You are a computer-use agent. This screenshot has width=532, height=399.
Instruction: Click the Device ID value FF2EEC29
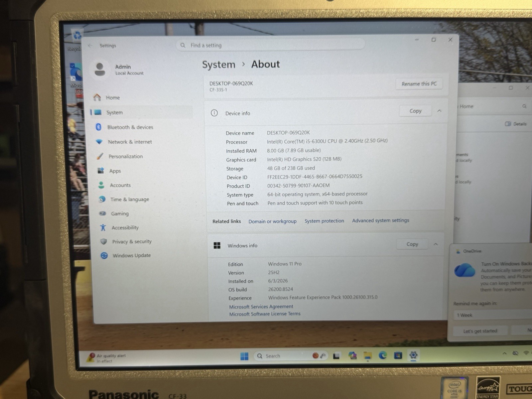315,177
